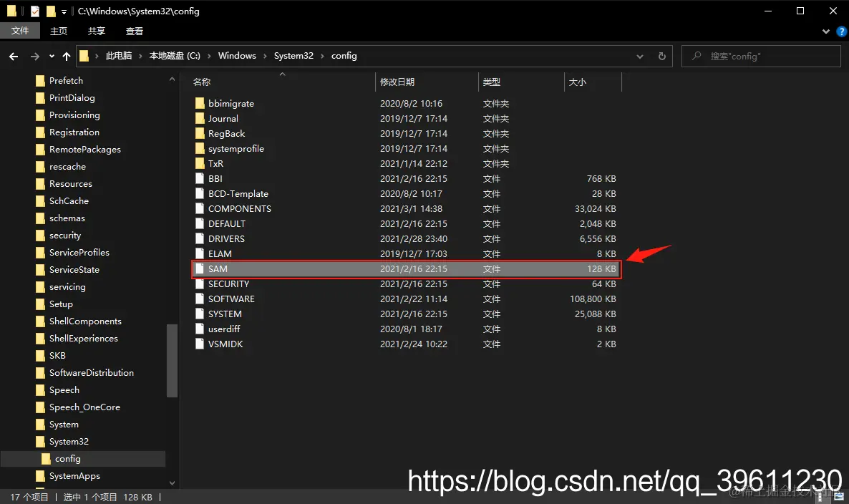The width and height of the screenshot is (849, 504).
Task: Refresh the config folder view
Action: [x=661, y=57]
